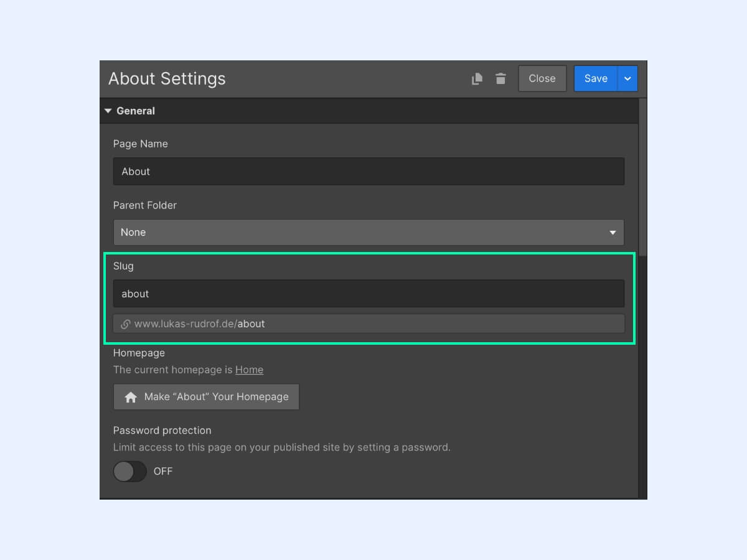Click the Homepage label
Viewport: 747px width, 560px height.
pyautogui.click(x=139, y=353)
